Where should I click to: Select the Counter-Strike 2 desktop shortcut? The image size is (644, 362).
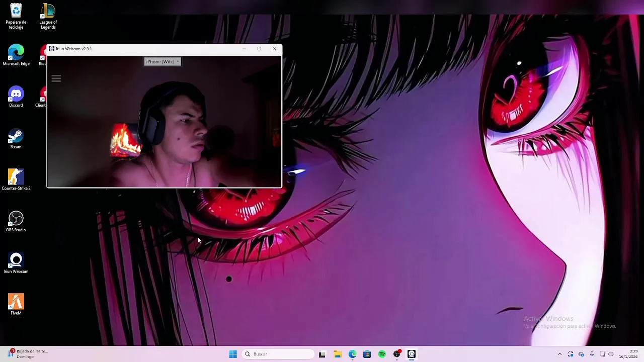click(x=16, y=180)
